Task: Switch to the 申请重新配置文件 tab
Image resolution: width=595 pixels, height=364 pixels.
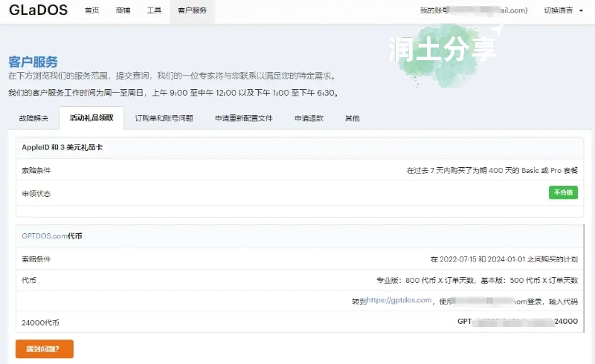Action: click(243, 118)
